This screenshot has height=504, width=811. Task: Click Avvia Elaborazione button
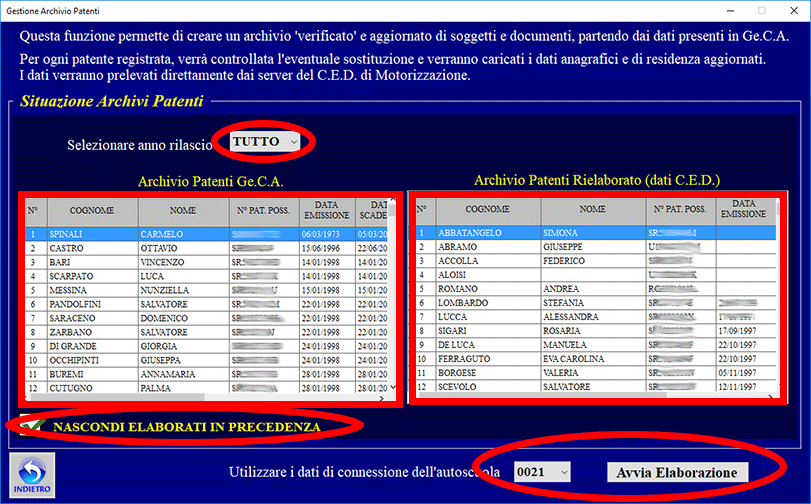pyautogui.click(x=677, y=472)
